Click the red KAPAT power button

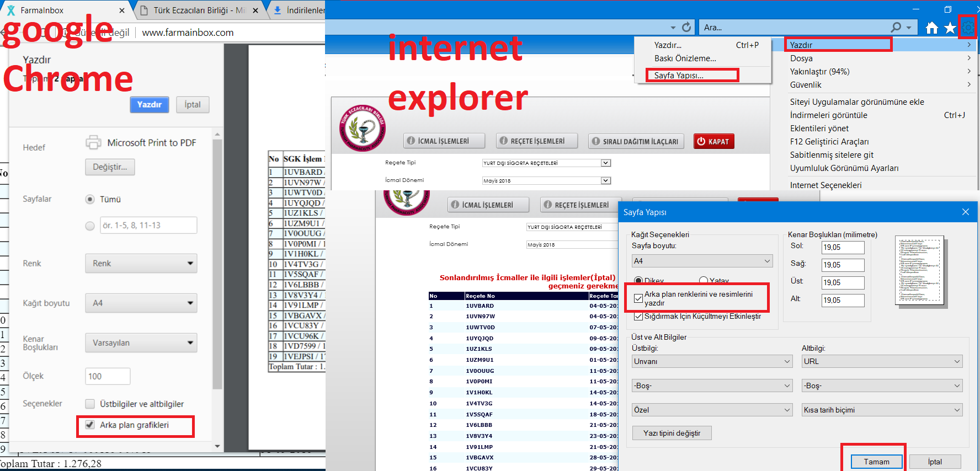[x=712, y=141]
